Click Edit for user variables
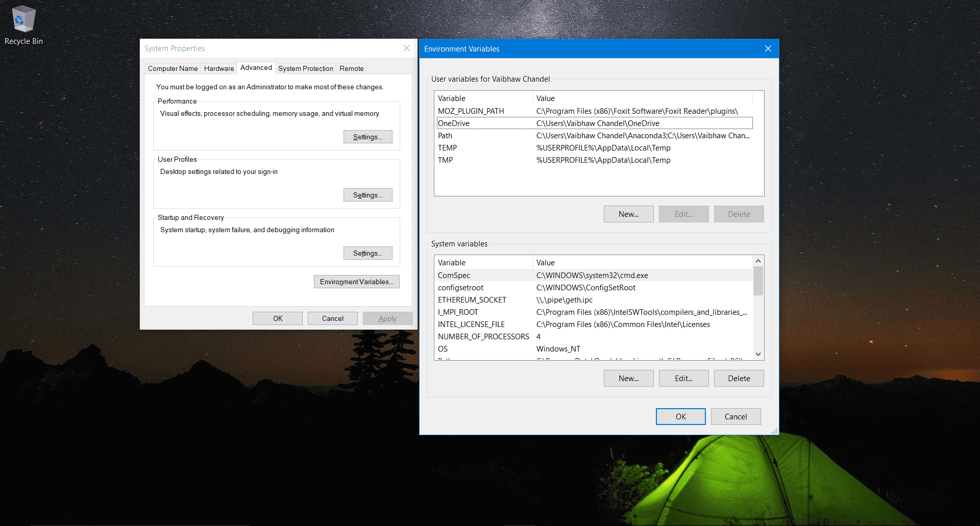 (683, 214)
